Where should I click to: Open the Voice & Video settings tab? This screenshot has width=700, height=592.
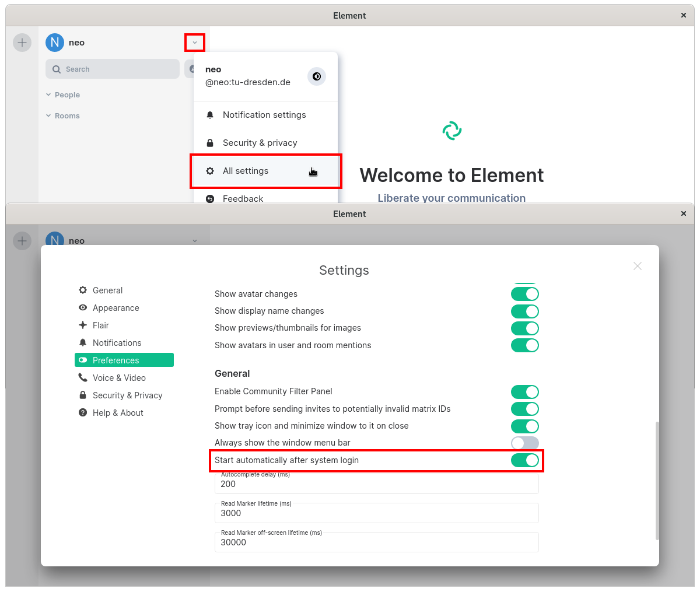point(124,378)
